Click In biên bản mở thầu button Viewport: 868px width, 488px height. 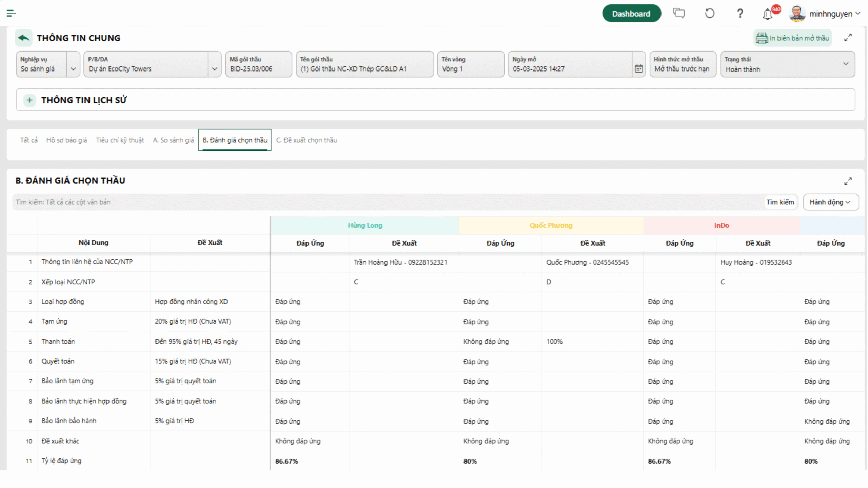tap(792, 38)
